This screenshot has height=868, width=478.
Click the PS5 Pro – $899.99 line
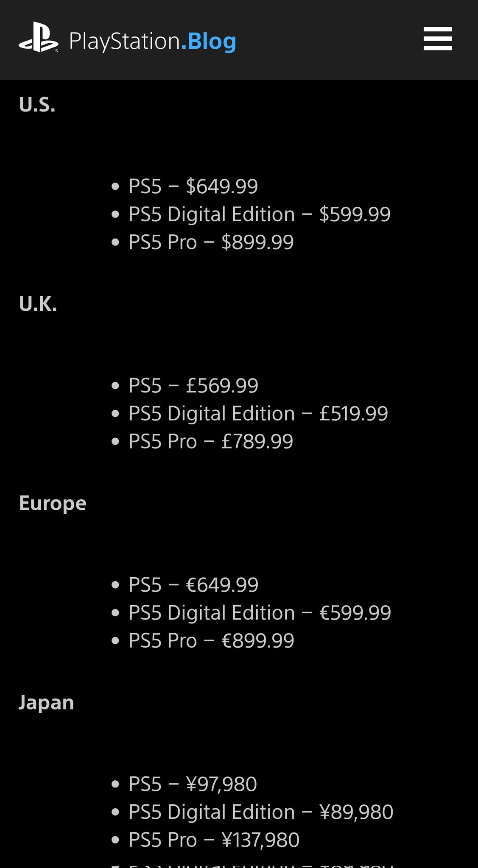point(211,242)
